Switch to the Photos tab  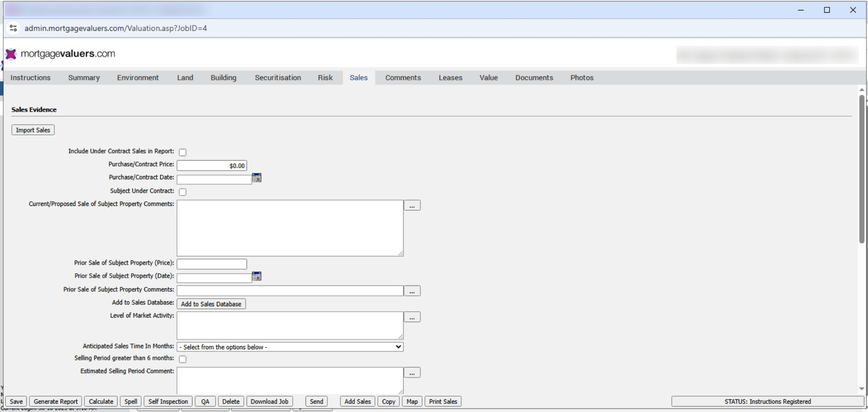click(x=582, y=78)
